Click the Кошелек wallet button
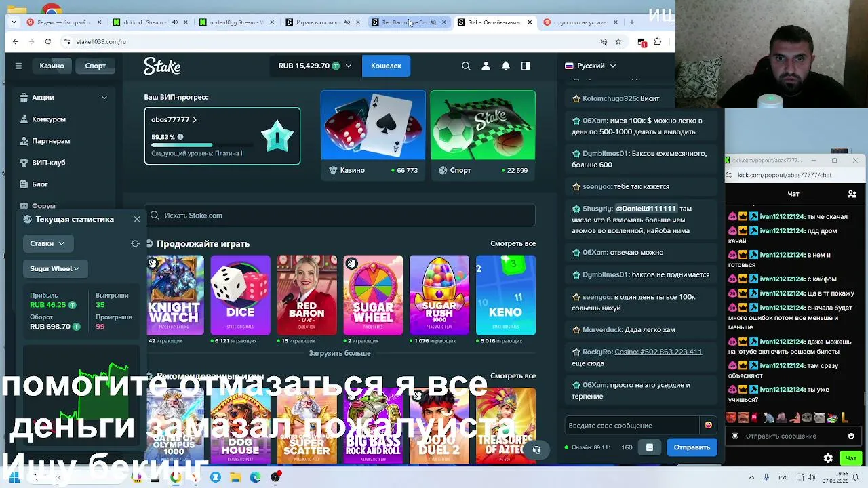 click(x=386, y=66)
